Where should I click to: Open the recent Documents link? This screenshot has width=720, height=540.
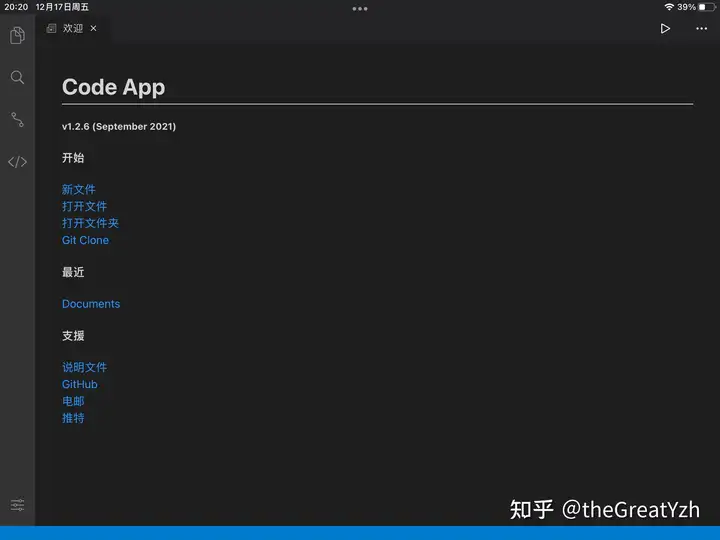coord(91,304)
